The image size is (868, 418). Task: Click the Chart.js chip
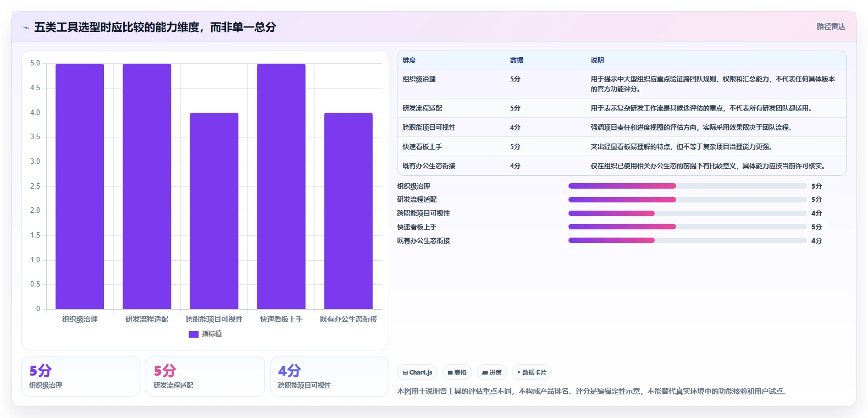417,372
